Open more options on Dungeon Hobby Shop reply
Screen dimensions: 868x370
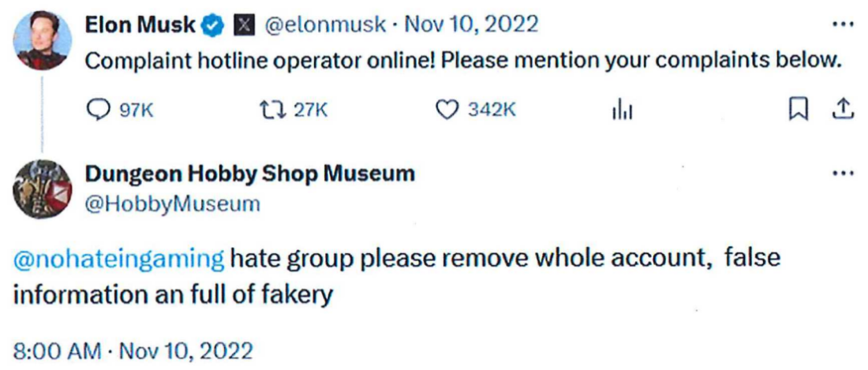pyautogui.click(x=843, y=173)
